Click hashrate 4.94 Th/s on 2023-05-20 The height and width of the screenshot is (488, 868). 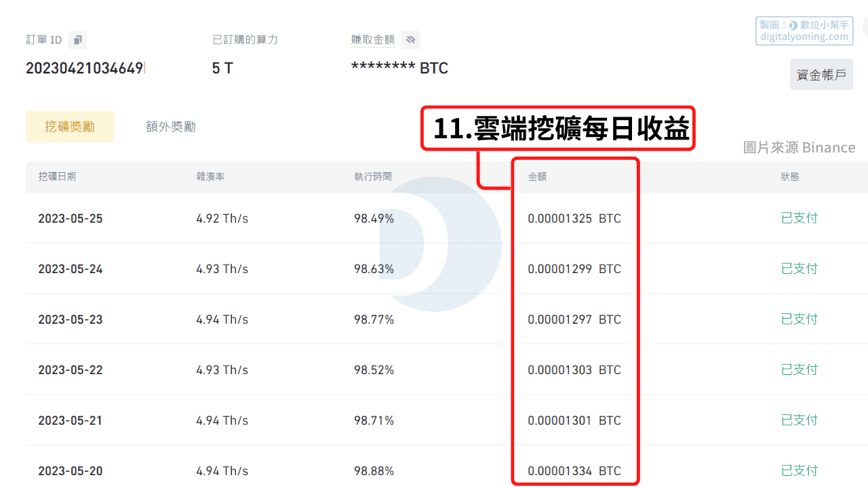(x=222, y=471)
